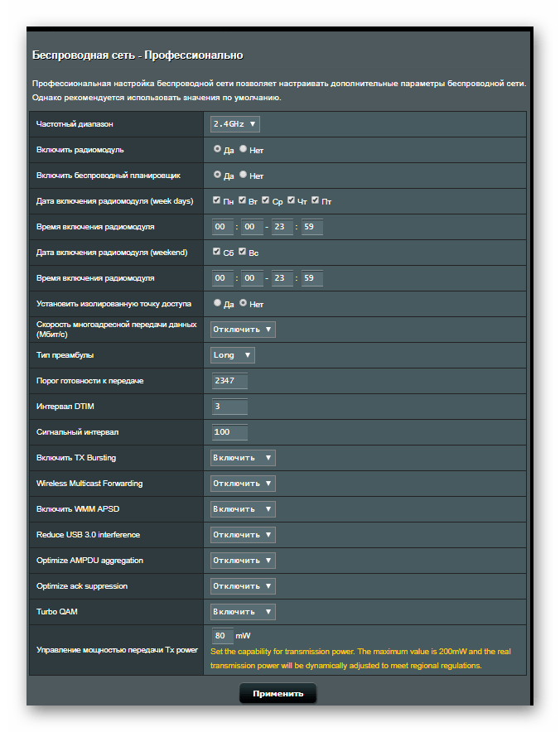Click the RTS threshold field showing 2347
560x732 pixels.
pos(229,381)
